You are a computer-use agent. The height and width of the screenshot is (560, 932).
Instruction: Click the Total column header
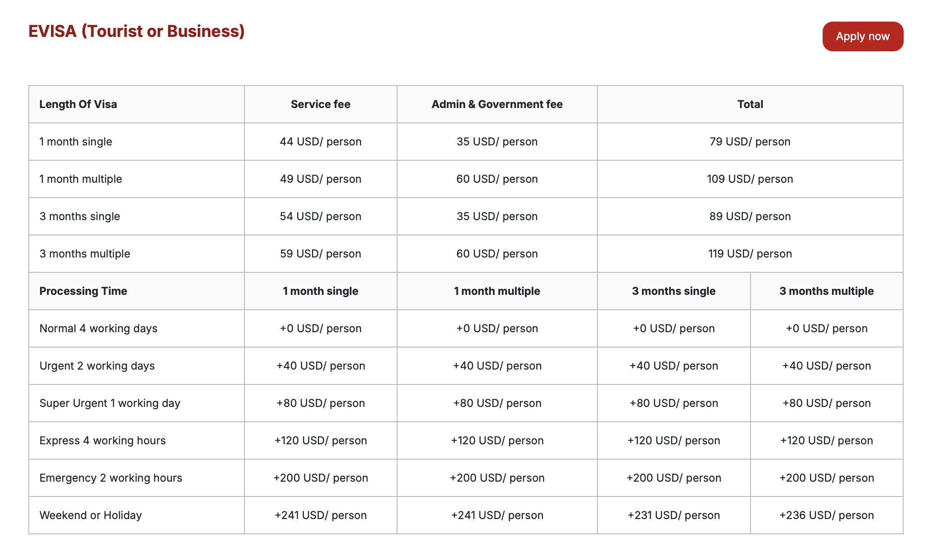coord(750,104)
